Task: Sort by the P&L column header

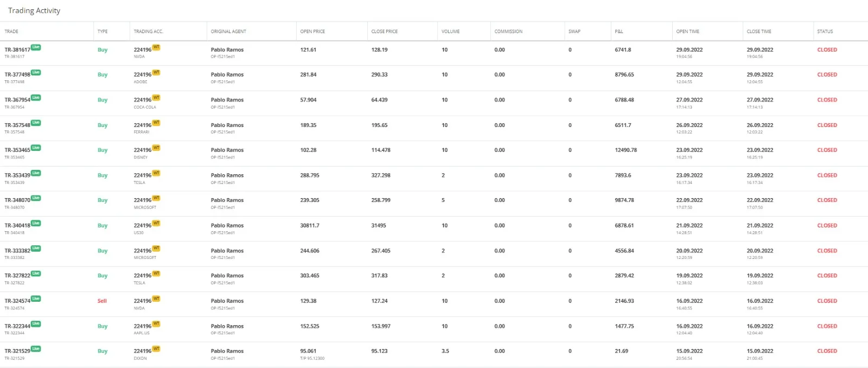Action: pyautogui.click(x=619, y=31)
